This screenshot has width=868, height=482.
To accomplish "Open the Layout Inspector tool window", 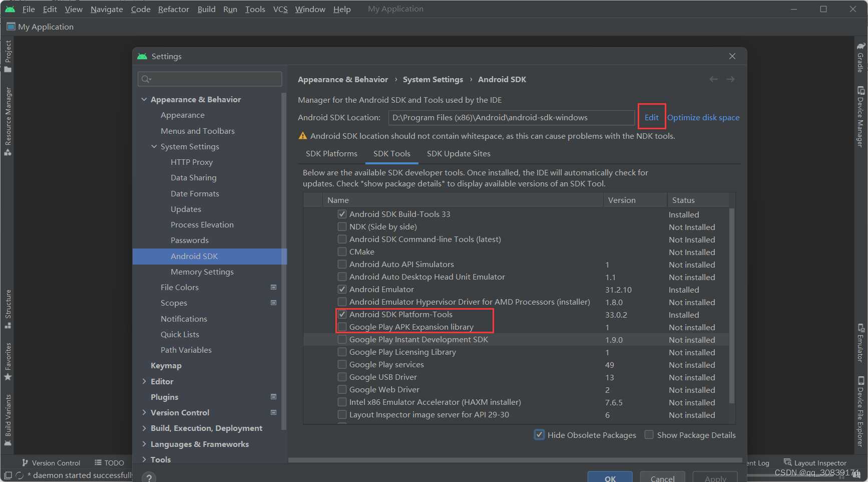I will point(815,463).
